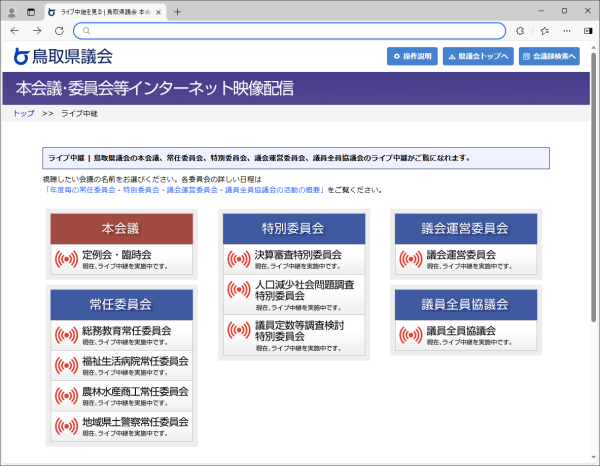The width and height of the screenshot is (600, 466).
Task: Open 議員全員協議会 live stream entry title
Action: click(461, 331)
